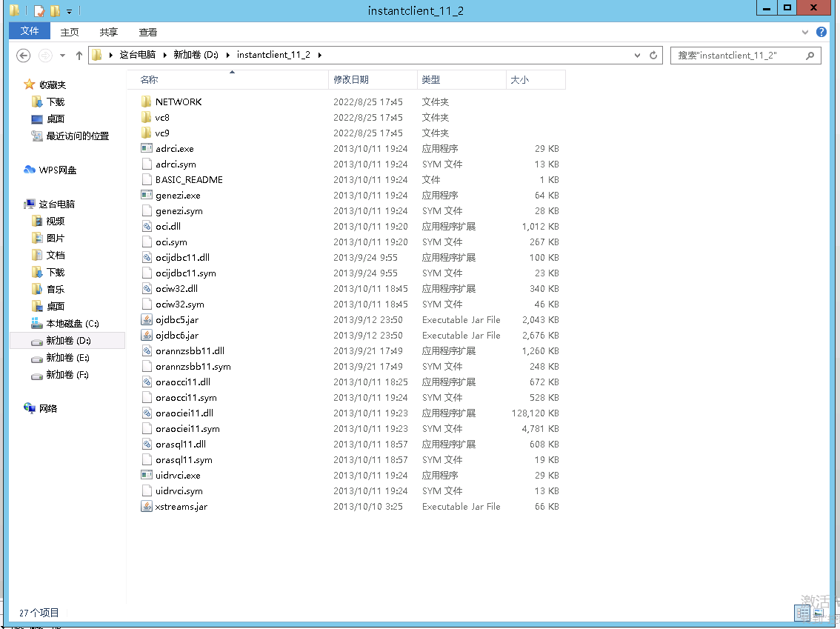Viewport: 840px width, 629px height.
Task: Select the adrci.exe application icon
Action: [146, 149]
